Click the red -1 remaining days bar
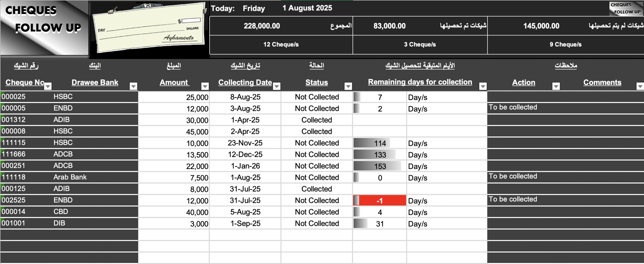 click(380, 200)
